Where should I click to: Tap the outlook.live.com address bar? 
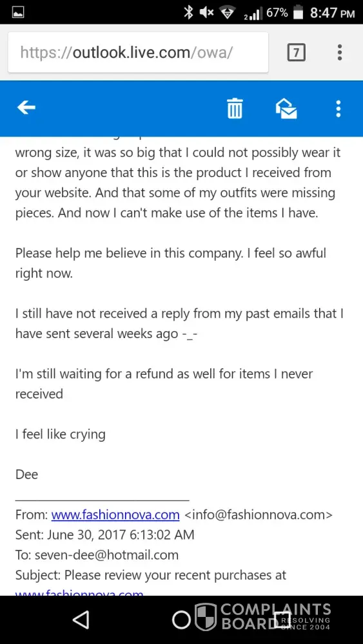click(138, 52)
